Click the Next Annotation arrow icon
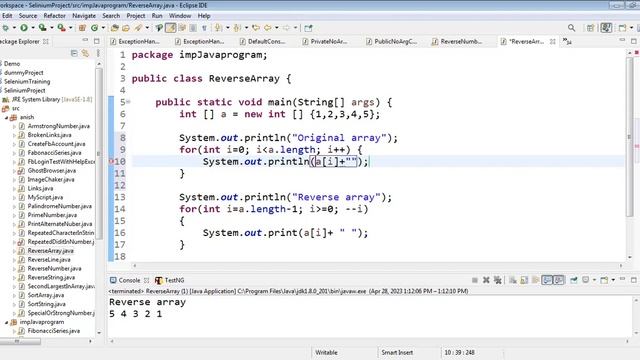 pyautogui.click(x=218, y=28)
